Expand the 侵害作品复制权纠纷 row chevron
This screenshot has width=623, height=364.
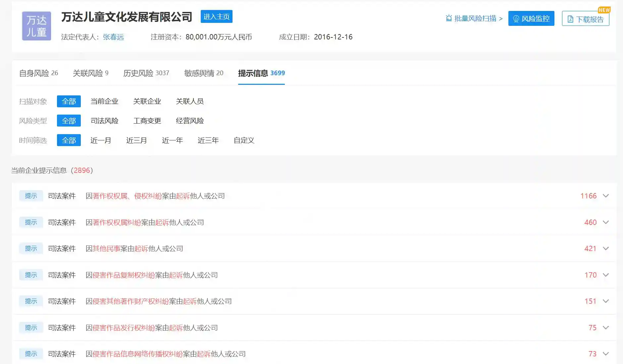[x=606, y=275]
